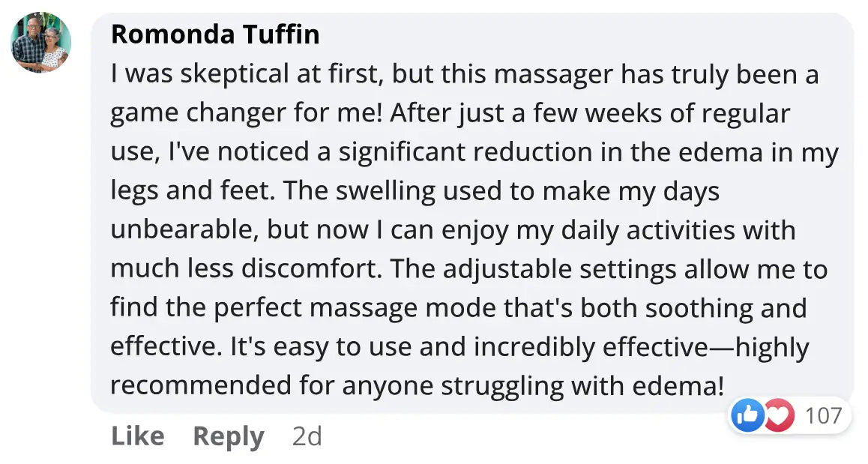Click the words "adjustable settings" in the comment

528,269
